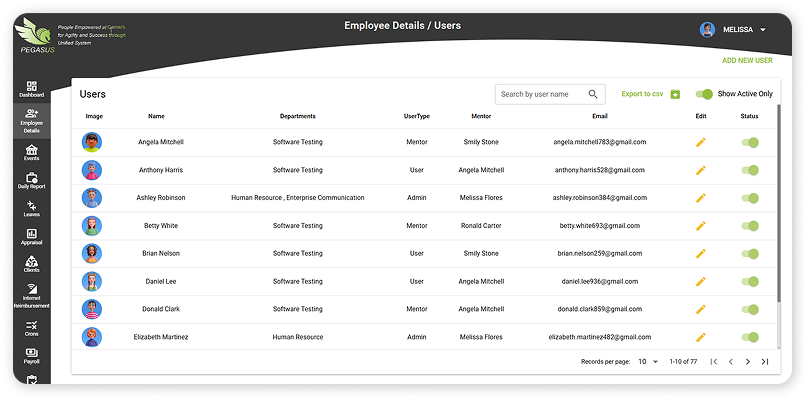
Task: Open the Appraisal sidebar item
Action: coord(31,236)
